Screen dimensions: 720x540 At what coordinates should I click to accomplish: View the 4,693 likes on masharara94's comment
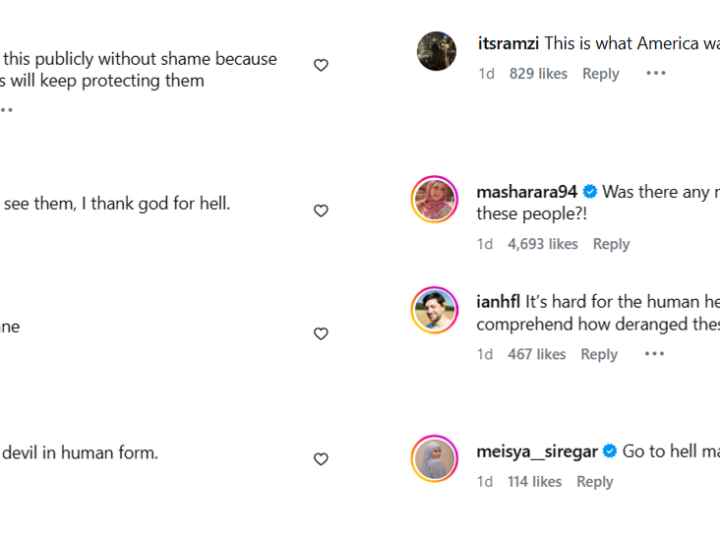click(x=543, y=244)
